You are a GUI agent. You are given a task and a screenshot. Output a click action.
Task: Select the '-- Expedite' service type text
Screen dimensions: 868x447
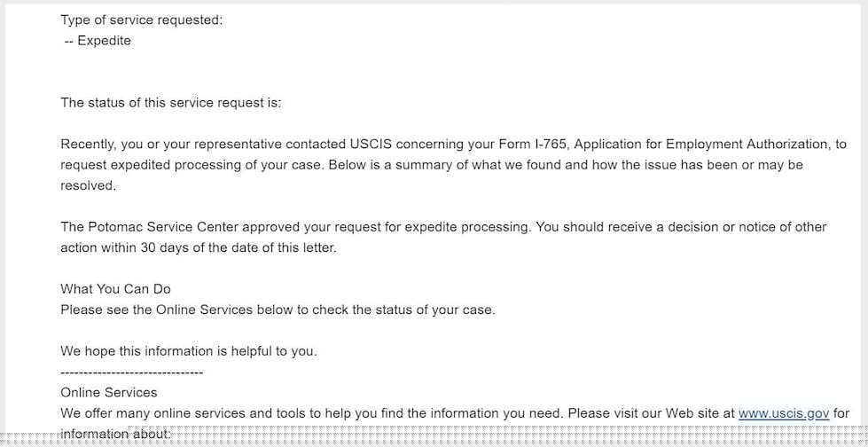click(98, 41)
